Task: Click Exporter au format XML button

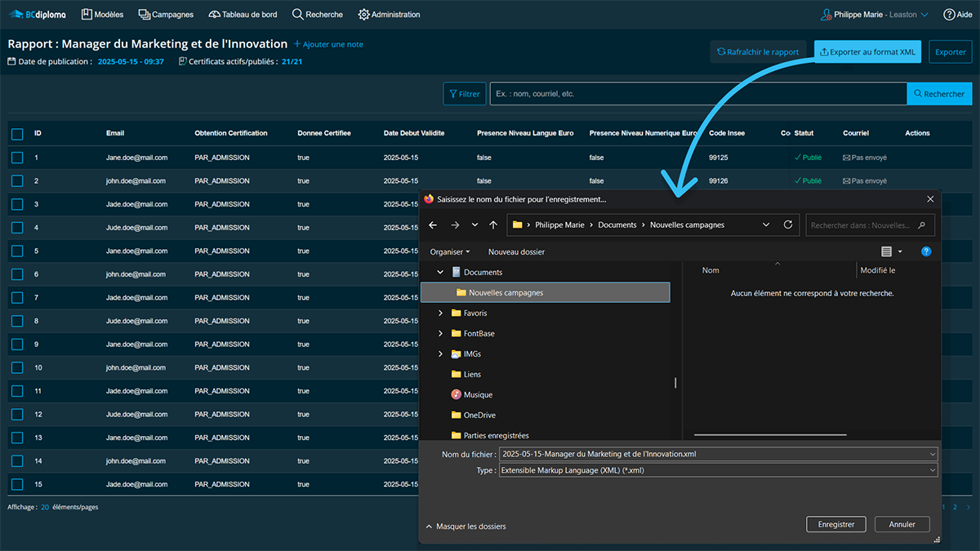Action: pyautogui.click(x=867, y=51)
